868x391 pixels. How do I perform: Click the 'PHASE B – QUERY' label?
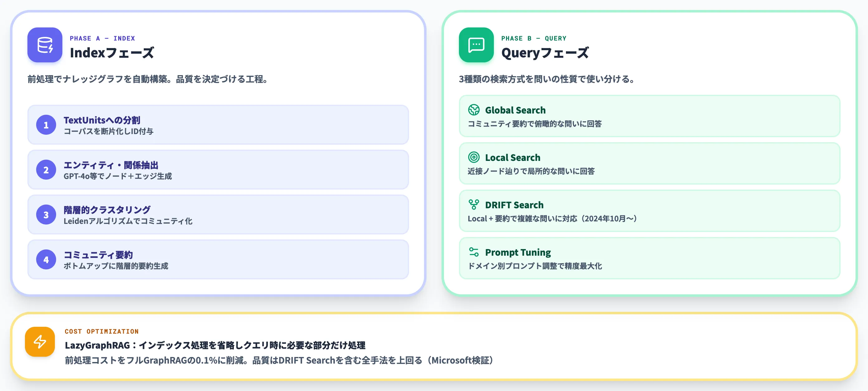[534, 38]
